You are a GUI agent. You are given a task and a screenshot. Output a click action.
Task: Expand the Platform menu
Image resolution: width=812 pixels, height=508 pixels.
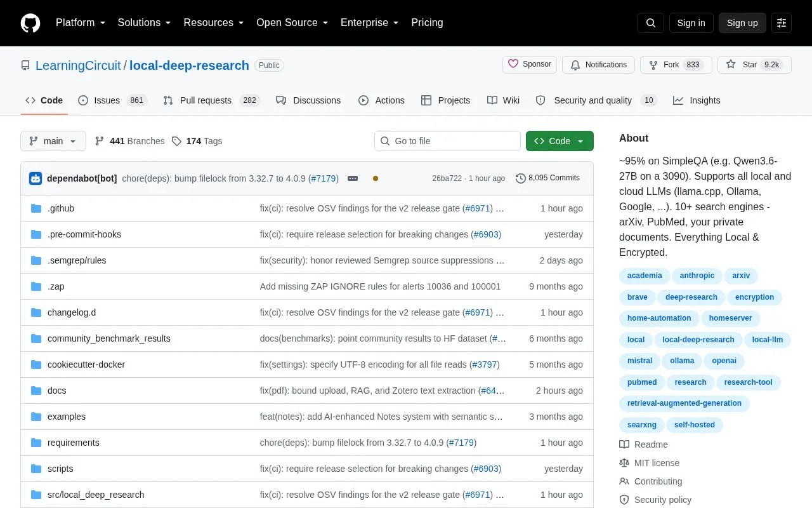point(81,23)
